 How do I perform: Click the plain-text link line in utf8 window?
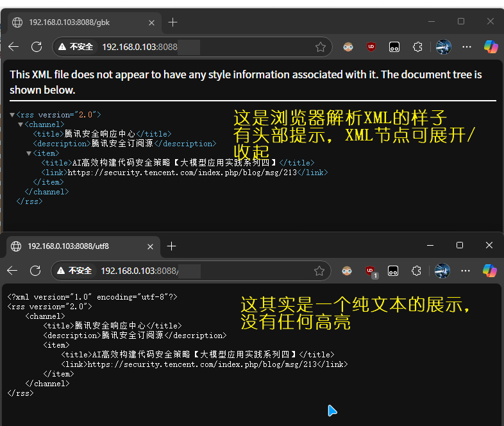click(205, 364)
